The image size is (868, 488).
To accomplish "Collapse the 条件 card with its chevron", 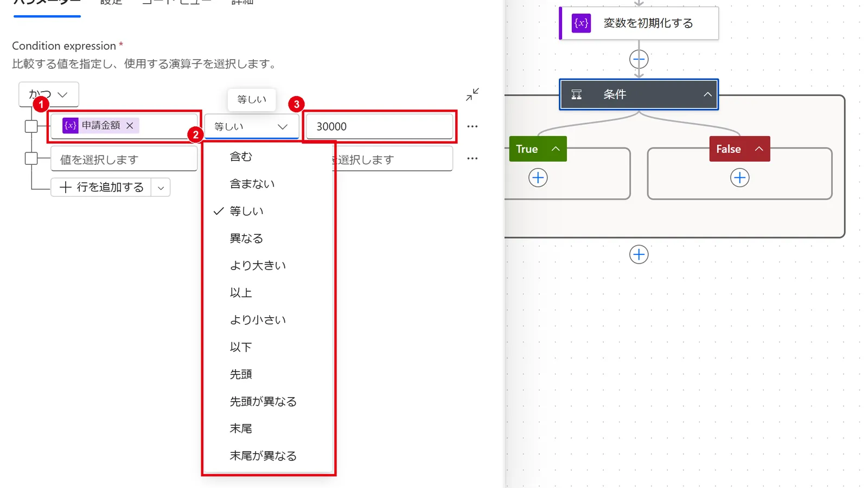I will [707, 94].
